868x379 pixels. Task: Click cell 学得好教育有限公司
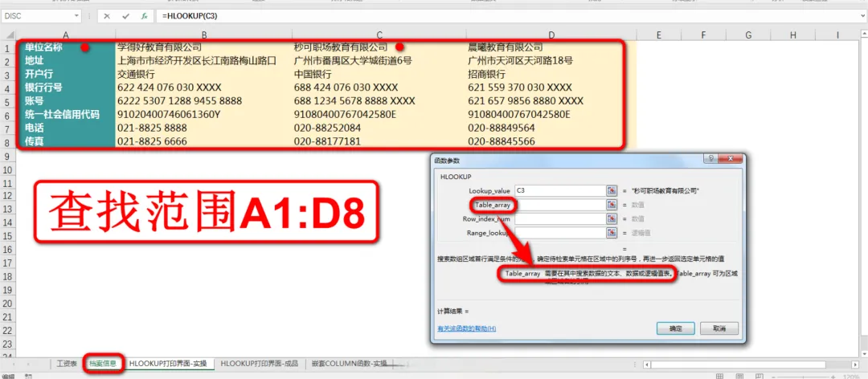(x=204, y=47)
